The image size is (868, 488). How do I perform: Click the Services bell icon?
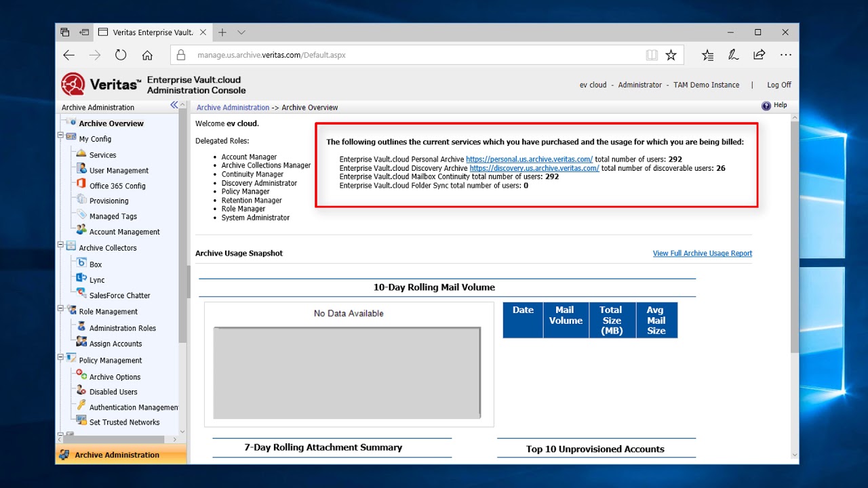click(81, 154)
